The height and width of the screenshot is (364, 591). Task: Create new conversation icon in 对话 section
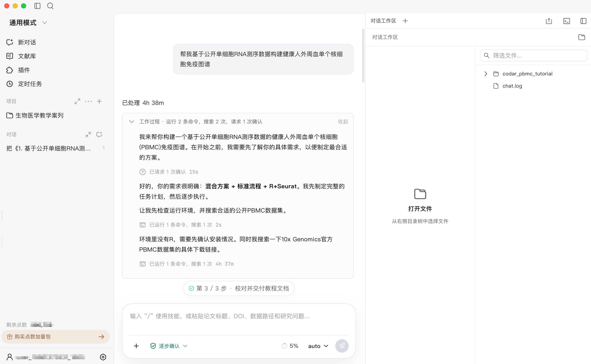(x=99, y=135)
